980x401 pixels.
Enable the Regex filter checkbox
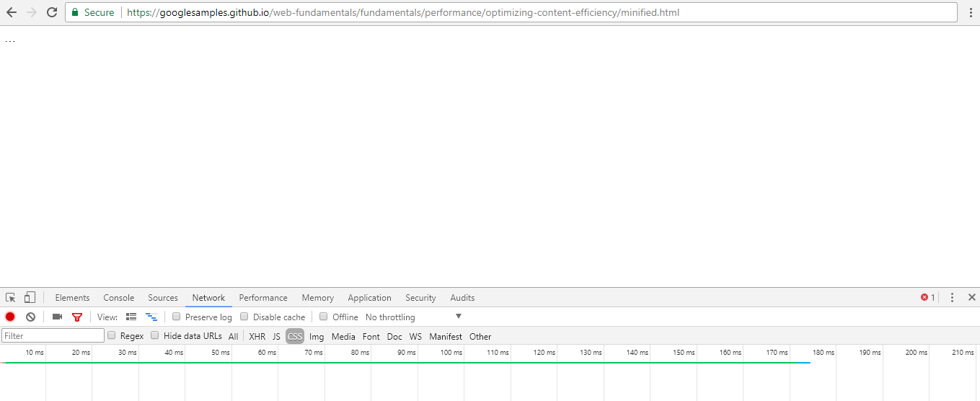(112, 335)
